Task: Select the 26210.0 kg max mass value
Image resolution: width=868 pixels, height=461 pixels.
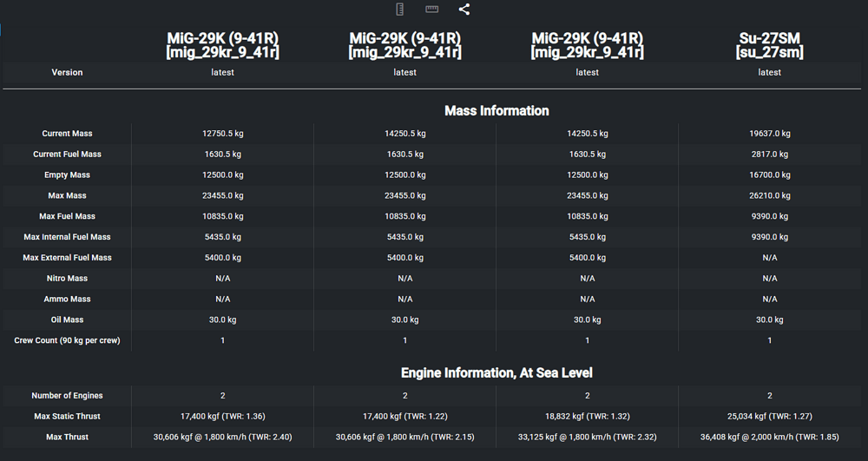Action: point(769,195)
